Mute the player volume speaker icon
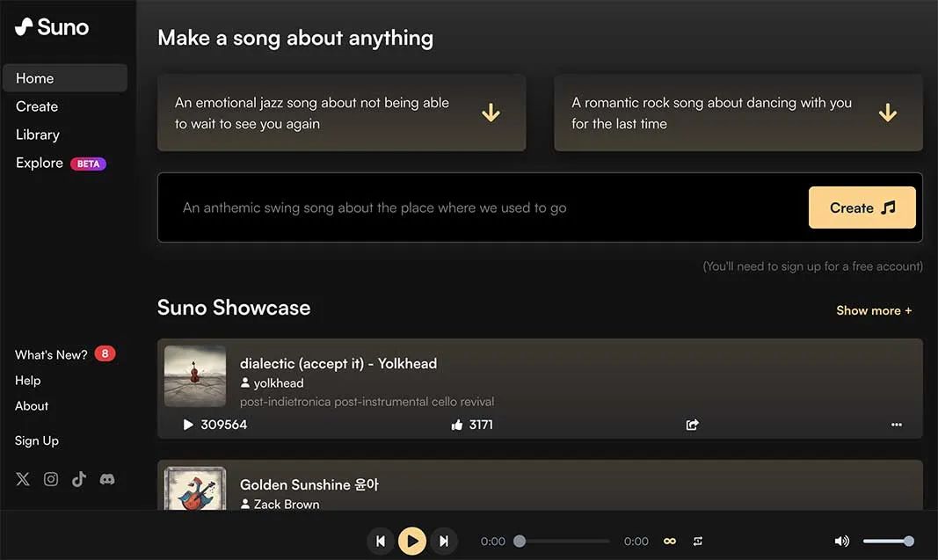 pos(841,542)
